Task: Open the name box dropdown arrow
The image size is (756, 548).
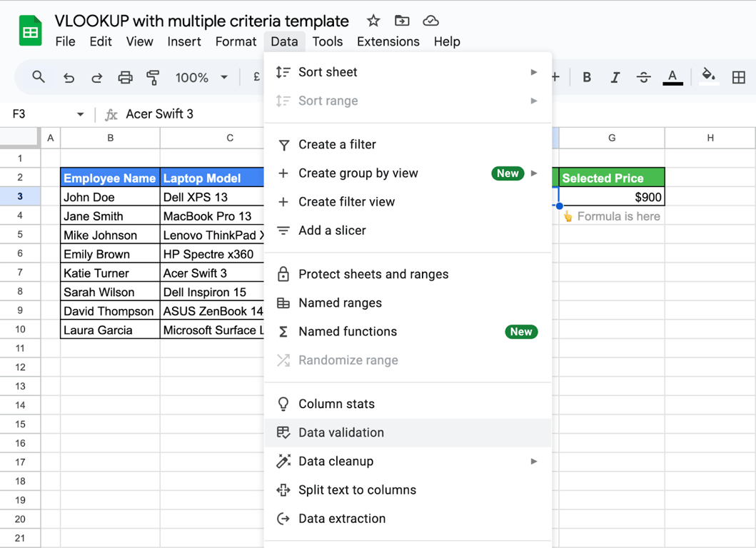Action: tap(80, 114)
